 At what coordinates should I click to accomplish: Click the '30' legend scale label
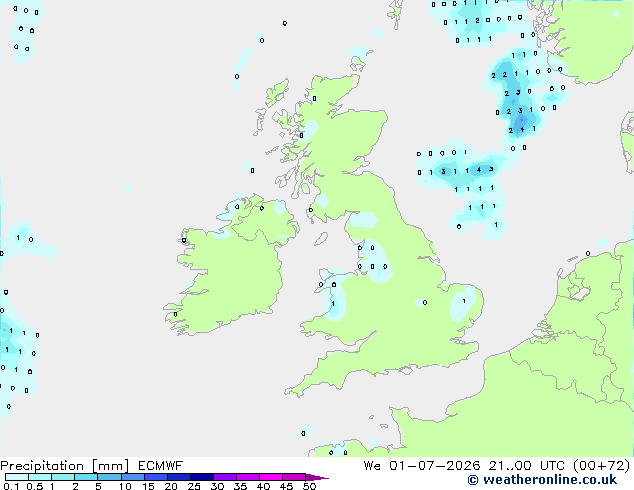pyautogui.click(x=217, y=486)
